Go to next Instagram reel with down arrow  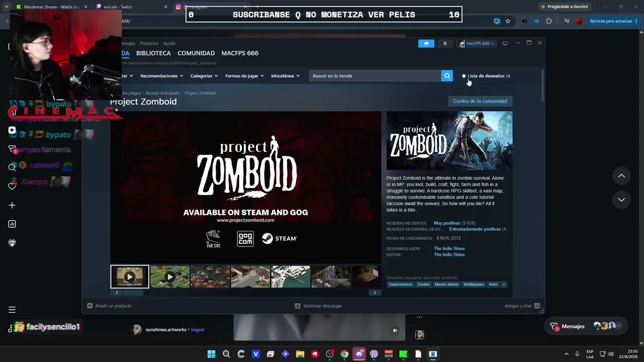pos(621,200)
